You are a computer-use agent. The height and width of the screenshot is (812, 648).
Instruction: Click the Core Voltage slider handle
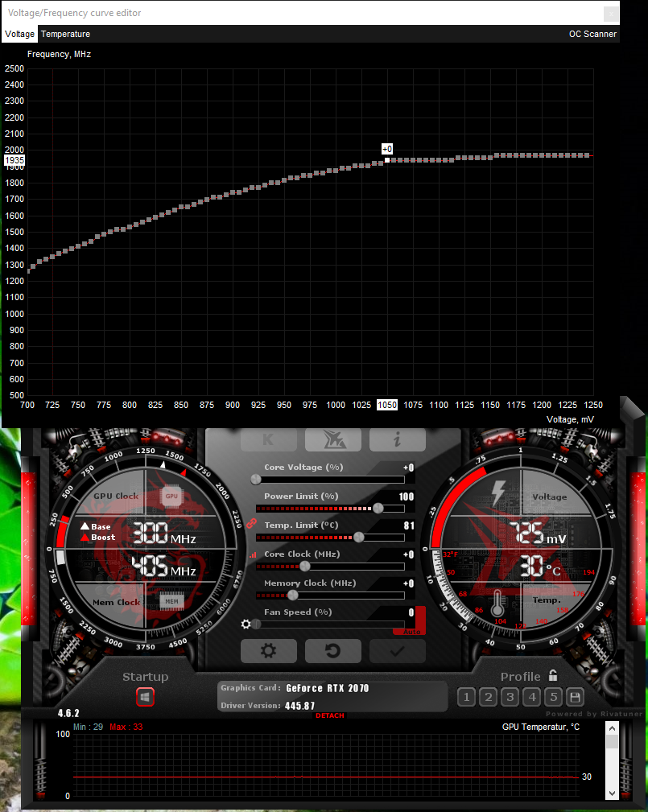[x=256, y=480]
